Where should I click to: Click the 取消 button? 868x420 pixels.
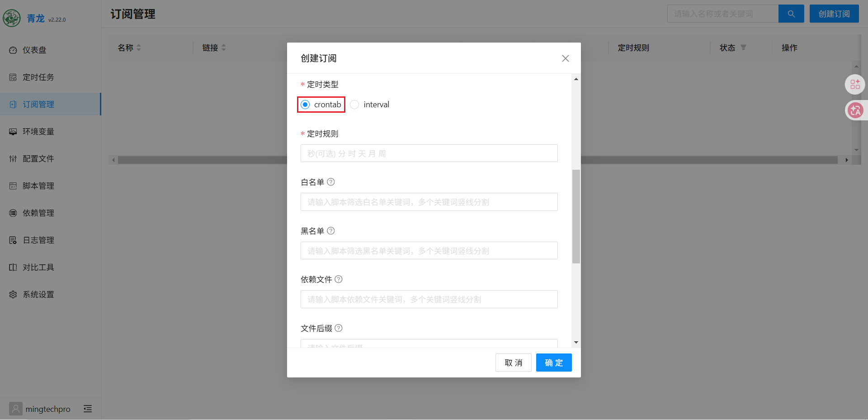pos(514,363)
